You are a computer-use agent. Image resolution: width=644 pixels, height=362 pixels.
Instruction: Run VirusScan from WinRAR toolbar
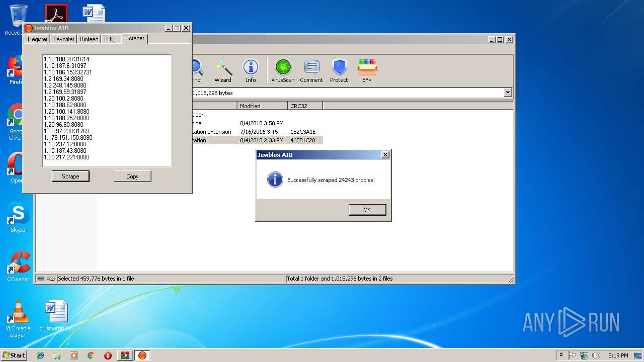tap(283, 71)
